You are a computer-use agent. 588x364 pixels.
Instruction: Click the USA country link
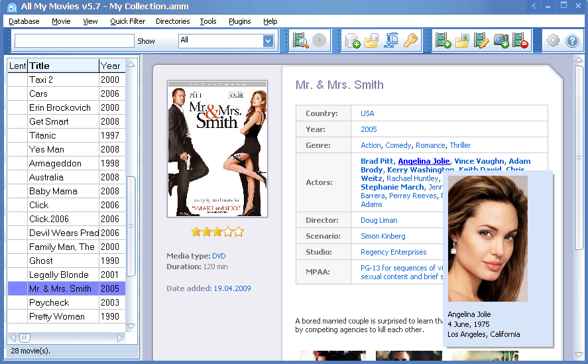pos(367,113)
